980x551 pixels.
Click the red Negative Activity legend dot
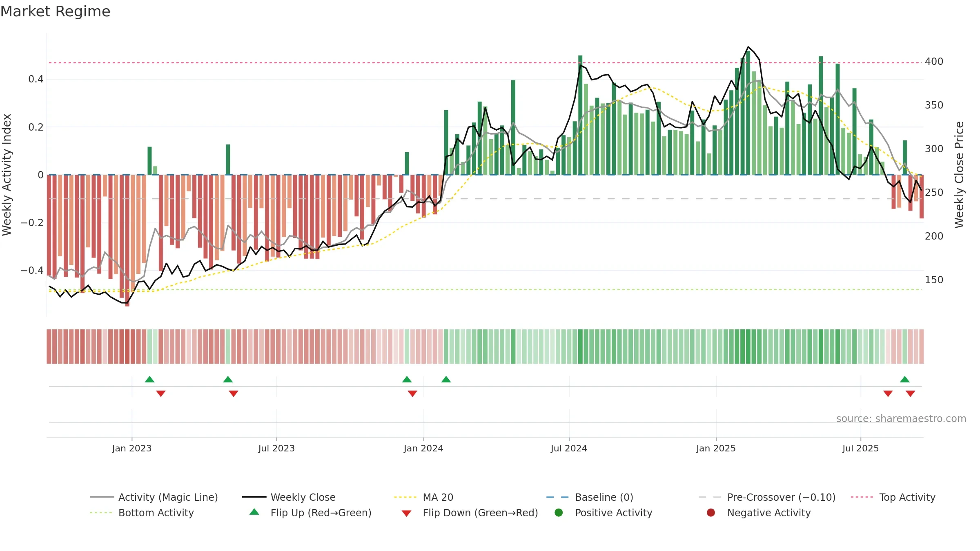[x=711, y=512]
